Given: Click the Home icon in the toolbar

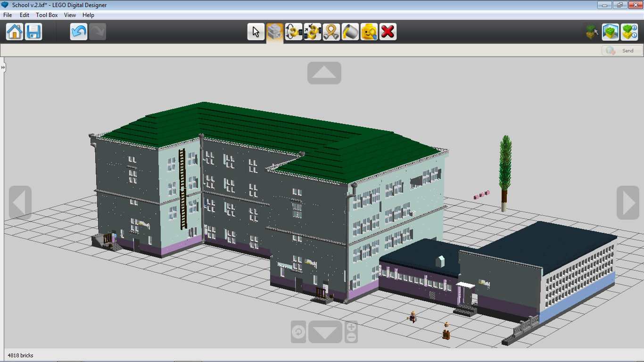Looking at the screenshot, I should 15,32.
